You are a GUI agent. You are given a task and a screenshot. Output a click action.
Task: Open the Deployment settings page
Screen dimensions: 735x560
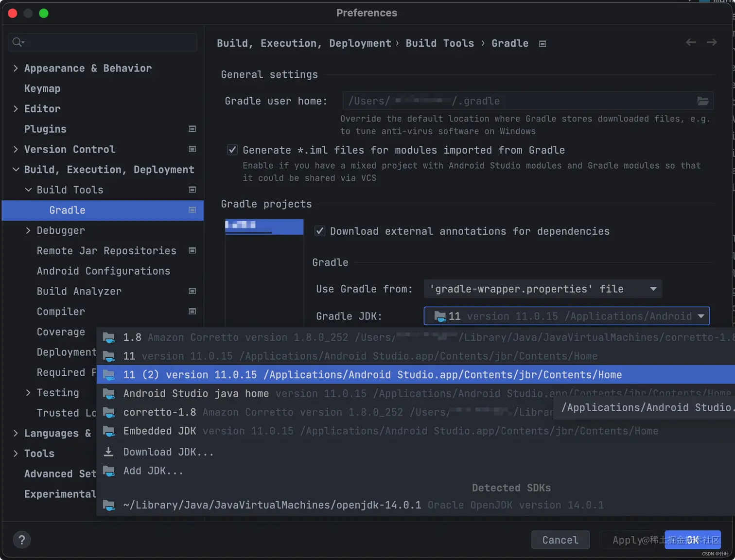click(67, 352)
